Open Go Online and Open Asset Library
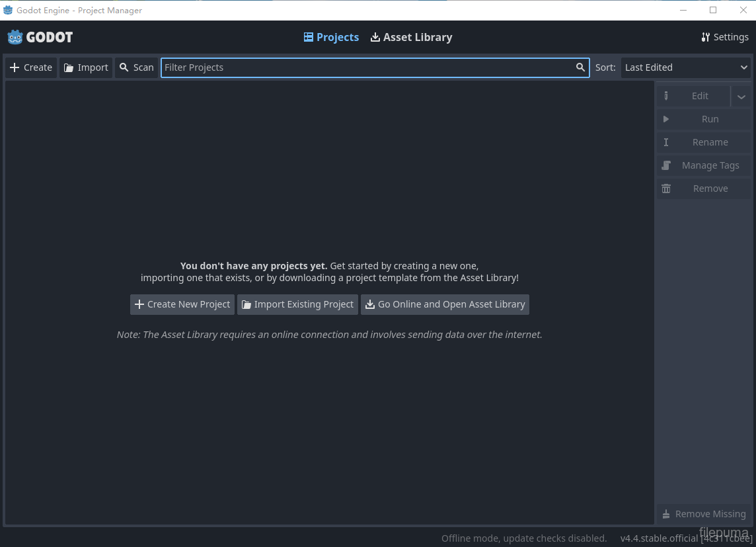This screenshot has width=756, height=547. (445, 304)
